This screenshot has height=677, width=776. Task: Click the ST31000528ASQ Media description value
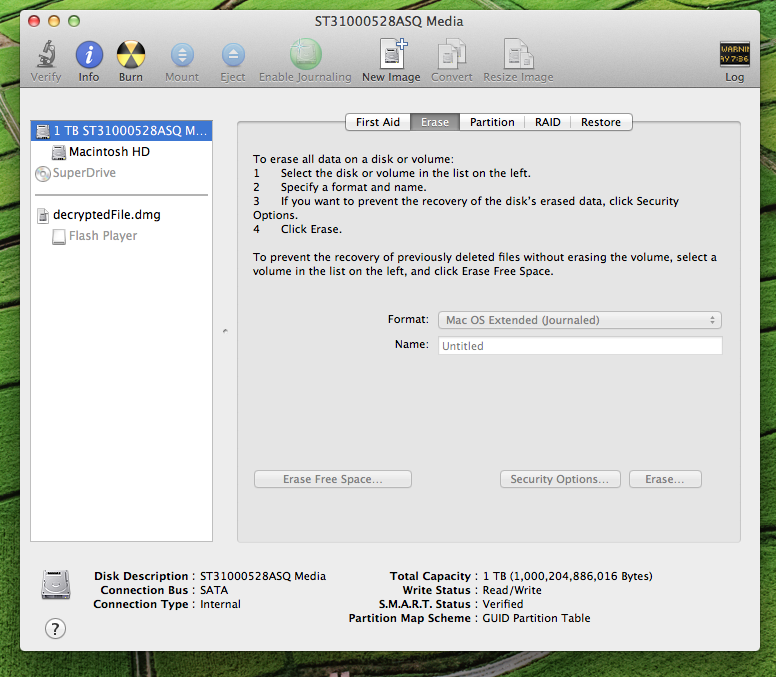click(263, 576)
